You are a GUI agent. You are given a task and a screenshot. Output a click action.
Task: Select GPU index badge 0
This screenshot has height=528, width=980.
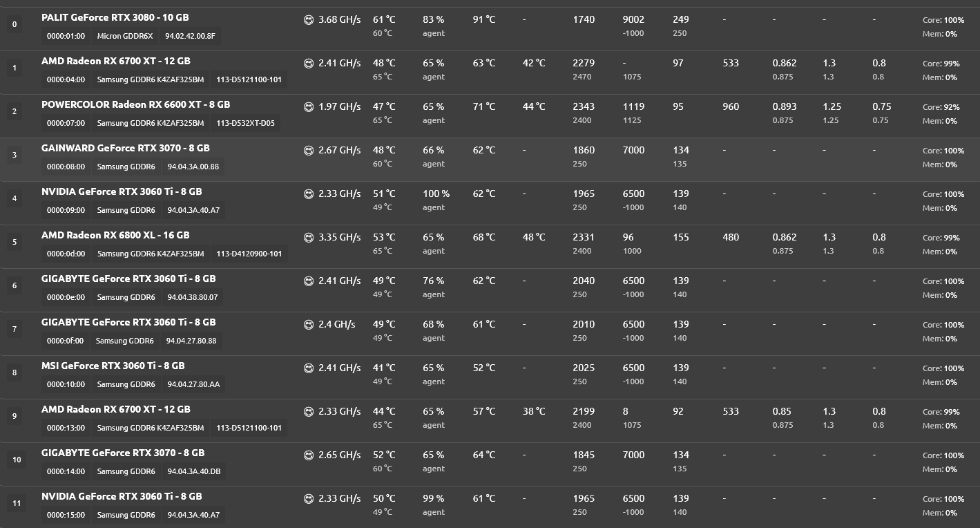[x=15, y=24]
